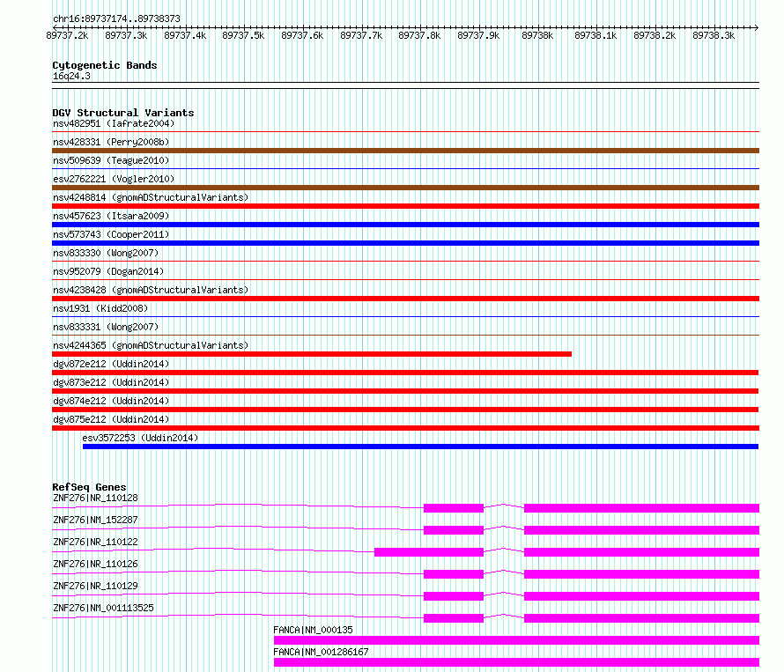Open transcript ZNF276|NR_110126 label

pos(95,564)
